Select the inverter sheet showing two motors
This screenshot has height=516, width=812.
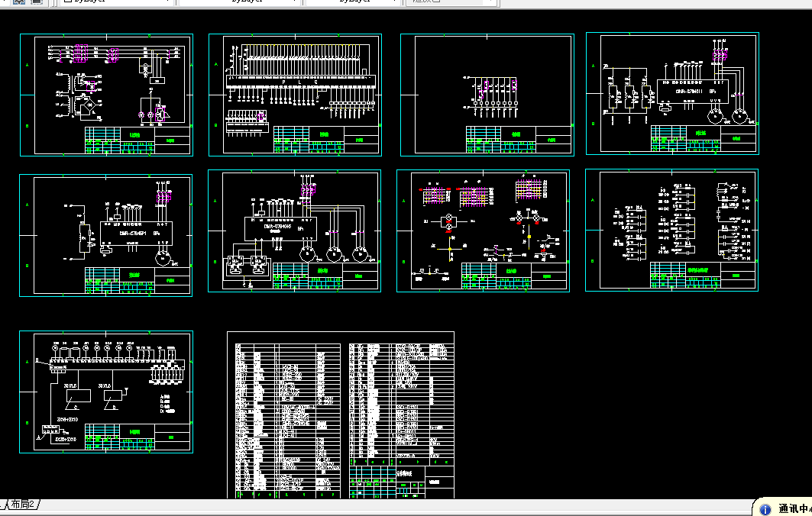[672, 94]
